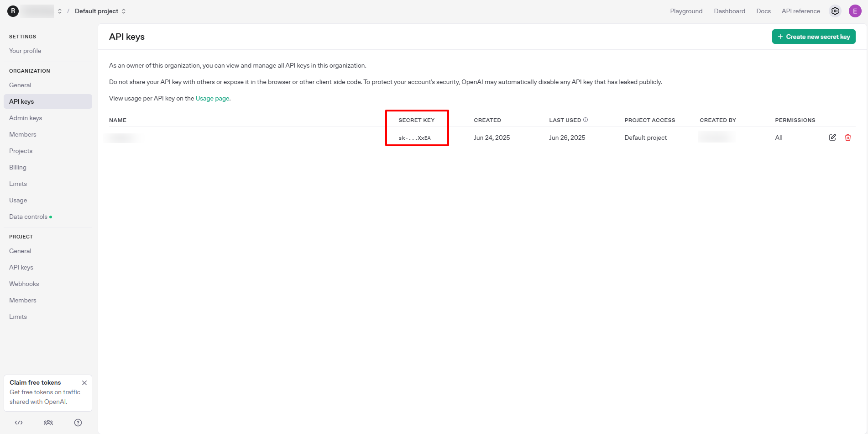The width and height of the screenshot is (868, 434).
Task: Open Data controls page
Action: [x=48, y=217]
